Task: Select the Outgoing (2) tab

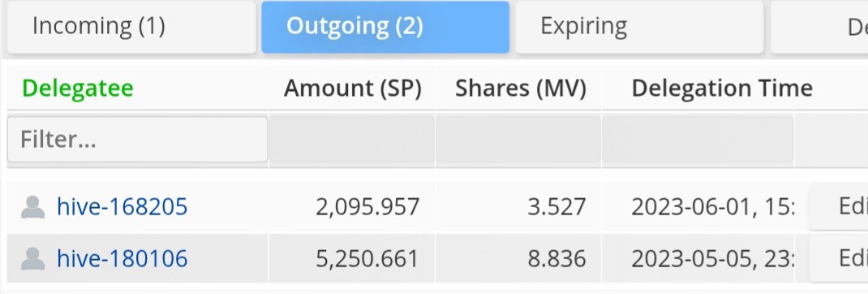Action: pos(385,27)
